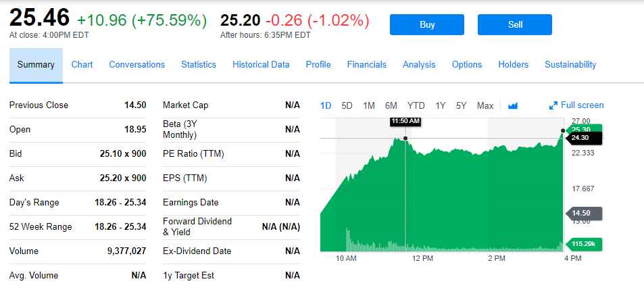Click the area chart type icon
The width and height of the screenshot is (644, 294).
coord(512,105)
